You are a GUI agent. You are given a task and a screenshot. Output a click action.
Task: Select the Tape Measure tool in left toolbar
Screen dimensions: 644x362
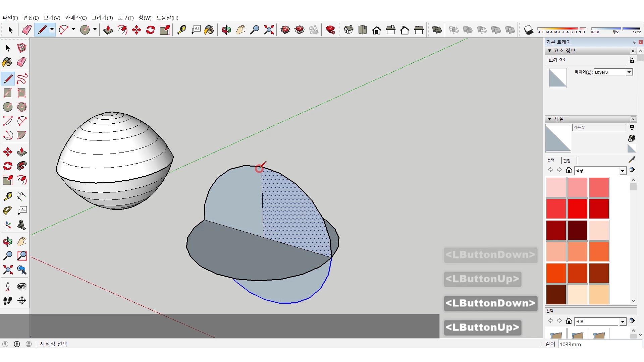point(7,196)
